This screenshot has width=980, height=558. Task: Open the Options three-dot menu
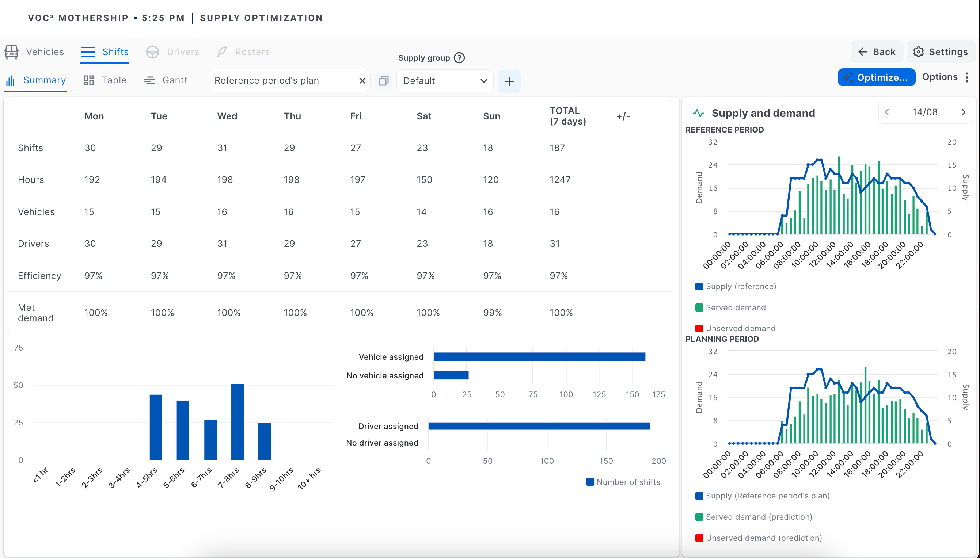point(967,77)
